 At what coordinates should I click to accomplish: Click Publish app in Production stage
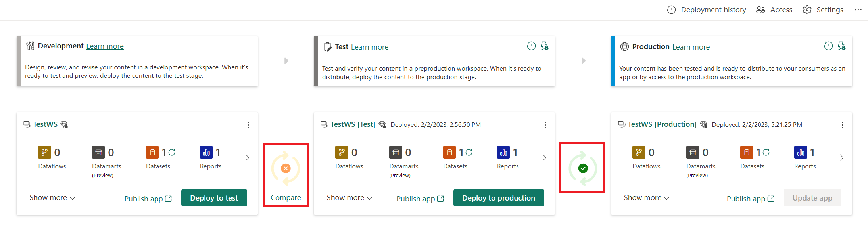tap(750, 199)
